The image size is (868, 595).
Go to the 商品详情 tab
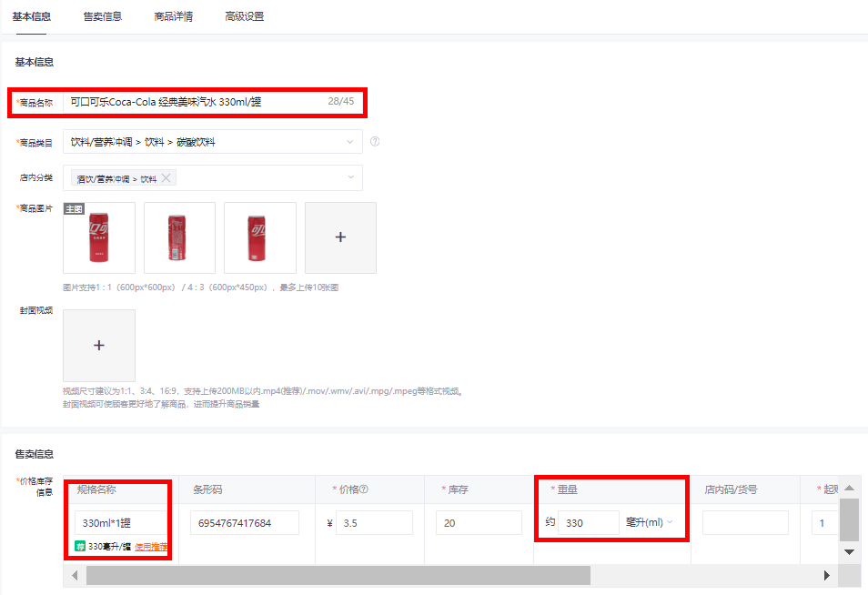(x=173, y=16)
